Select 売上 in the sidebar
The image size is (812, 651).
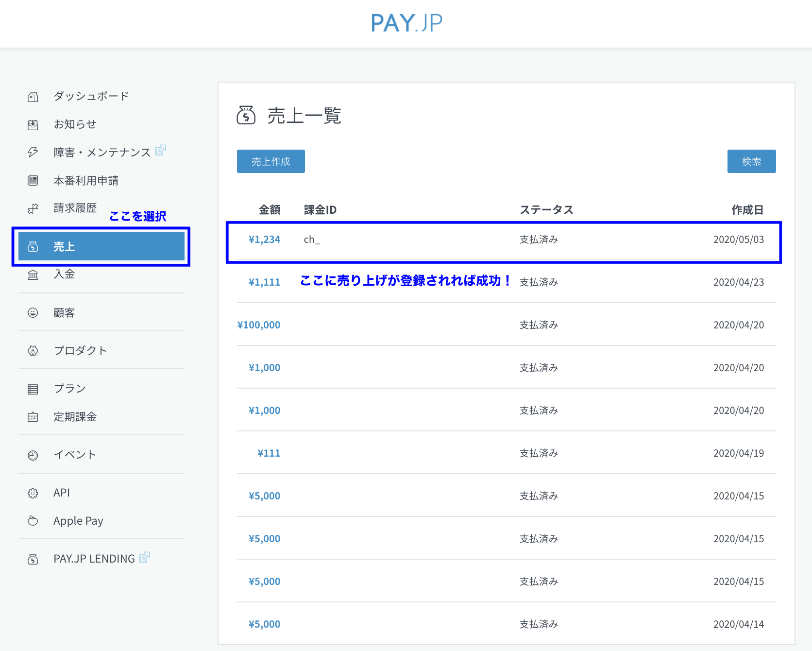coord(101,246)
